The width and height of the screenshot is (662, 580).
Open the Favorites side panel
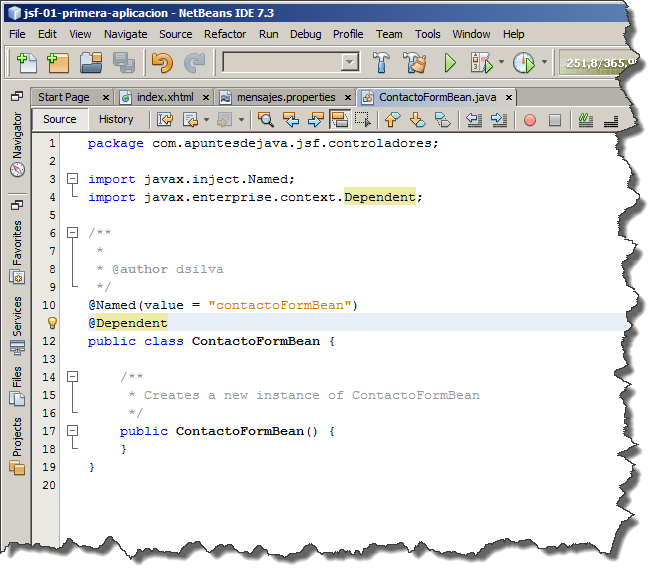point(17,252)
